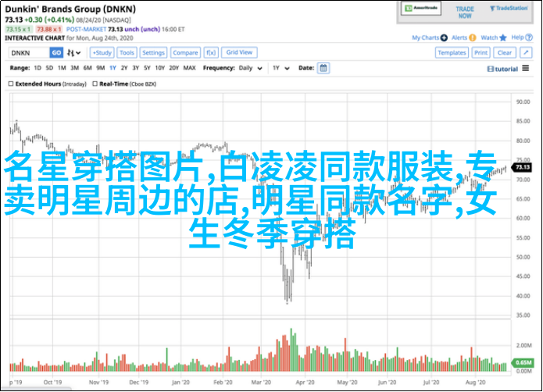The image size is (543, 392).
Task: Open the Help link
Action: tap(517, 37)
